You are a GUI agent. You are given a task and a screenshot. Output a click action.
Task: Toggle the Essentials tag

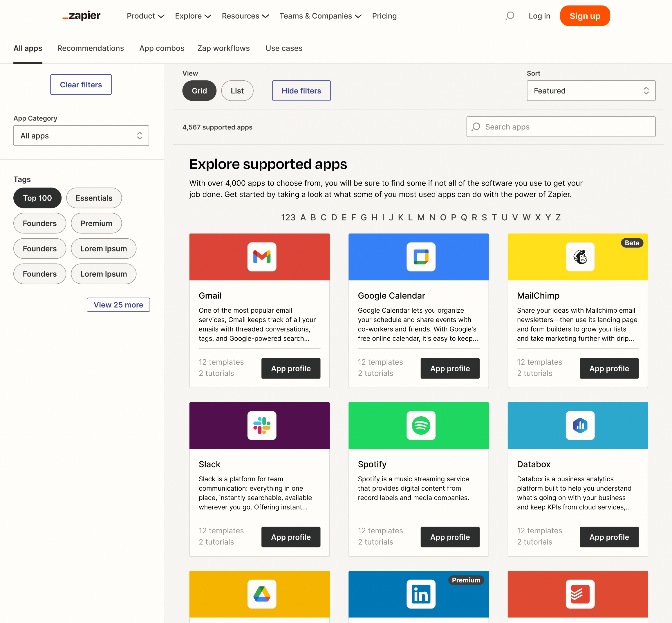(94, 198)
